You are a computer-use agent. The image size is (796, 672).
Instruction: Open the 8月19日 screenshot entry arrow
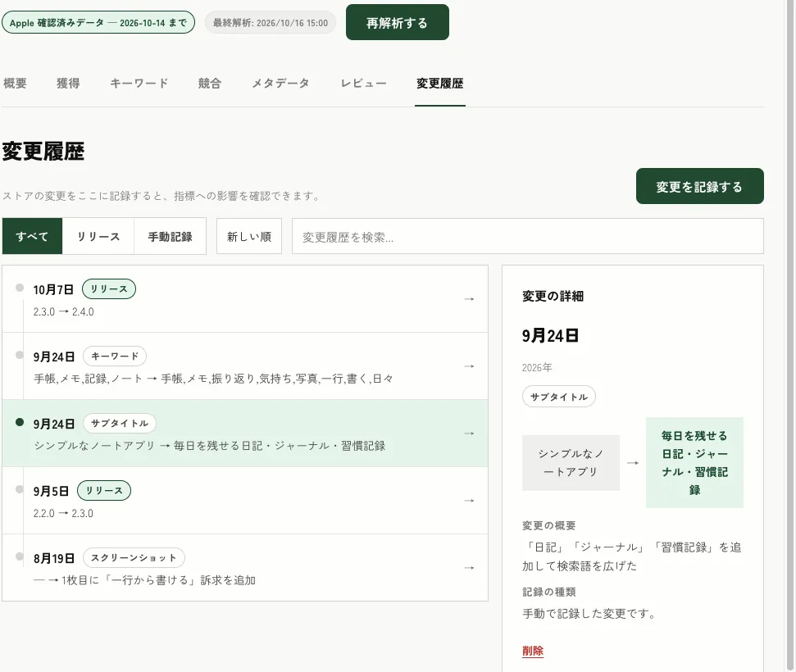[469, 567]
